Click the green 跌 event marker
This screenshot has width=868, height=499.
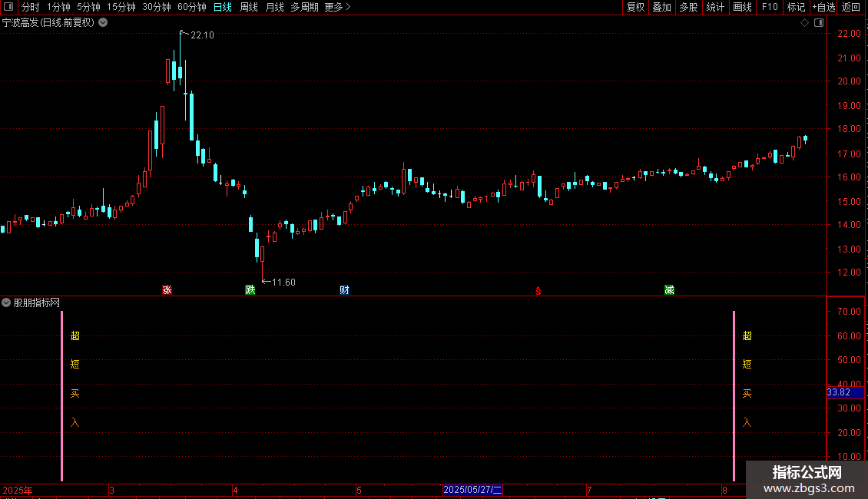250,290
